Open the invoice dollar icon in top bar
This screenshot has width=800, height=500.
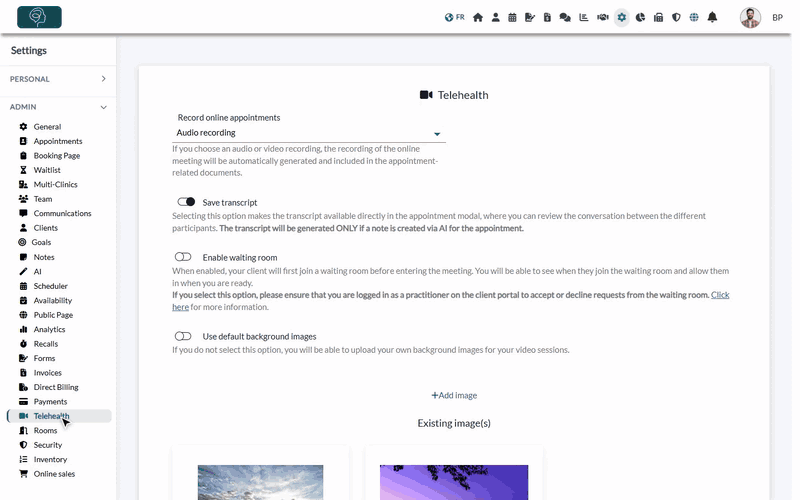click(547, 17)
